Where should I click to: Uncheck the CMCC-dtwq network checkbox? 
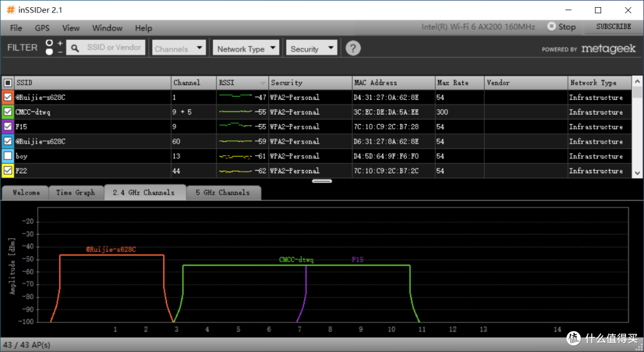click(x=7, y=112)
